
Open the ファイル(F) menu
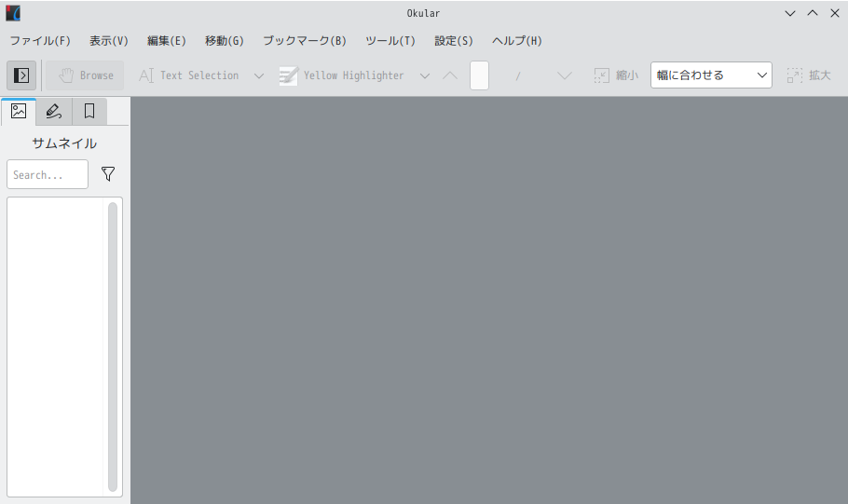click(x=40, y=41)
